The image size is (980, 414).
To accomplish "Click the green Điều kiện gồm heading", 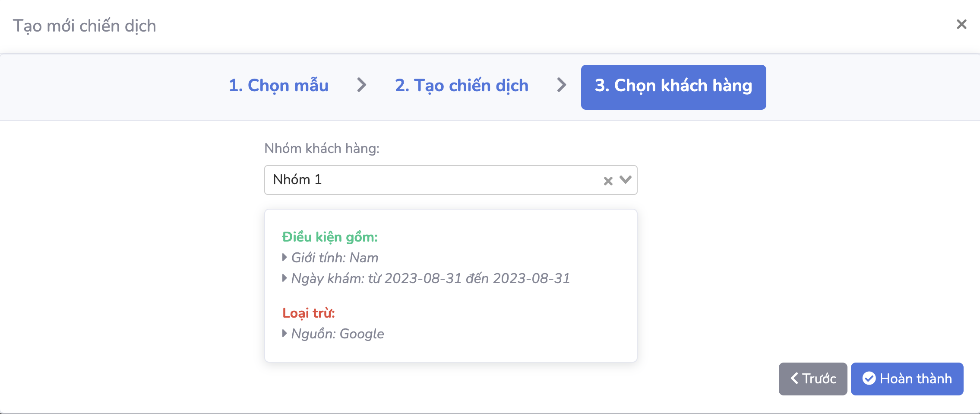I will (x=330, y=237).
